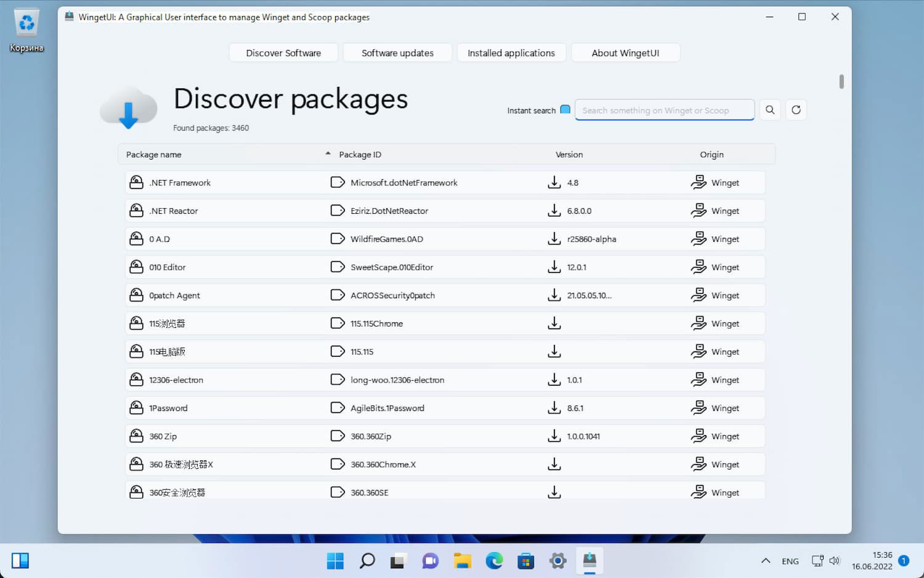
Task: Open Microsoft Edge from the taskbar
Action: (494, 561)
